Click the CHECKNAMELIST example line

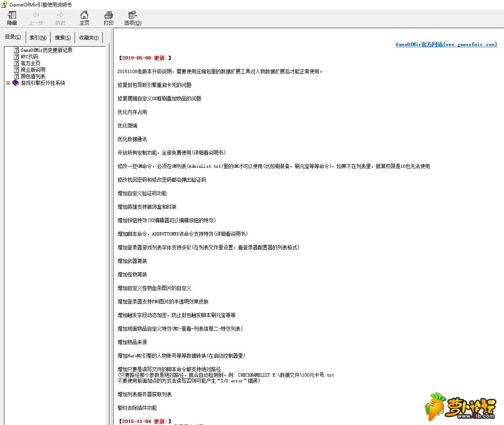pyautogui.click(x=226, y=375)
